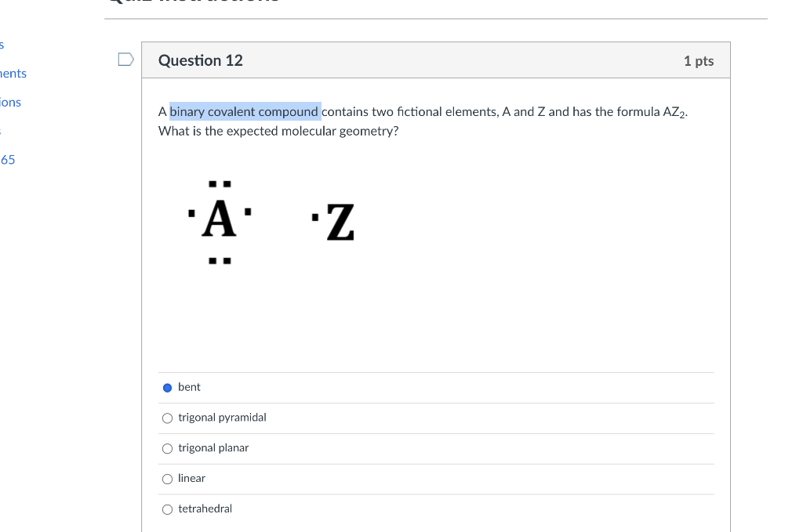The image size is (803, 532).
Task: Flag Question 12 for review
Action: (125, 58)
